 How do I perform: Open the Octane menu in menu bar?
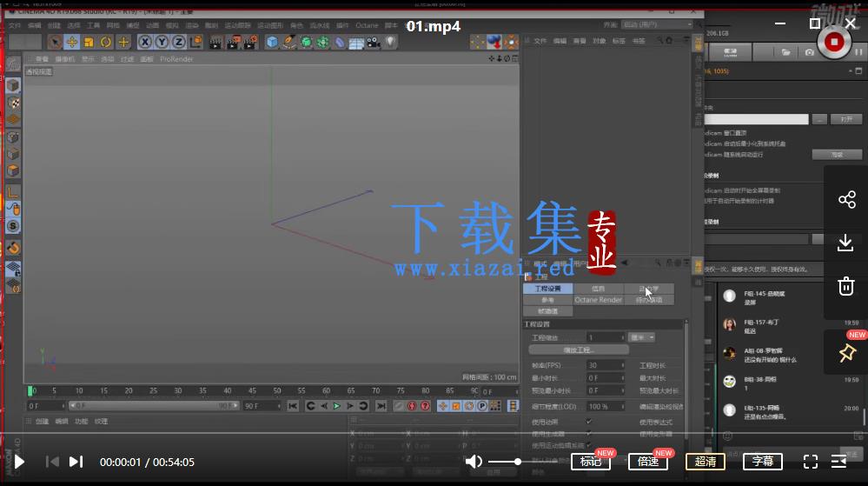pos(367,25)
